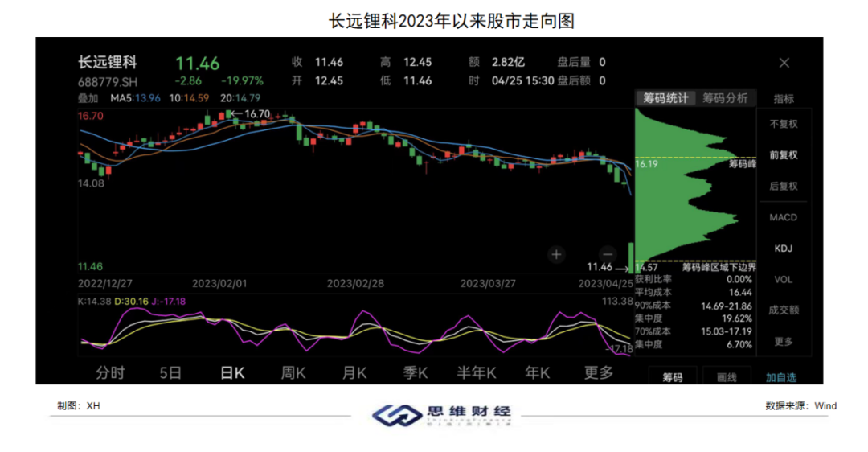Switch to 周K chart period
Screen dimensions: 868x452
(293, 373)
